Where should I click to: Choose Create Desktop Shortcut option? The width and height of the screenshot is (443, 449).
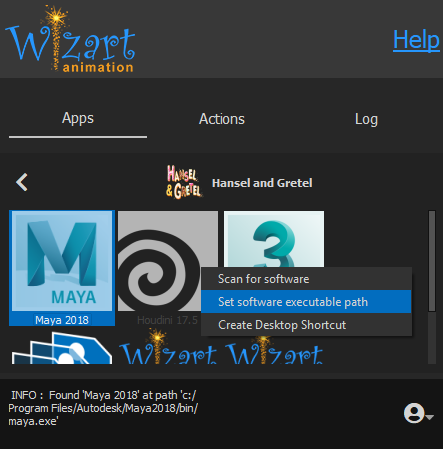[306, 325]
